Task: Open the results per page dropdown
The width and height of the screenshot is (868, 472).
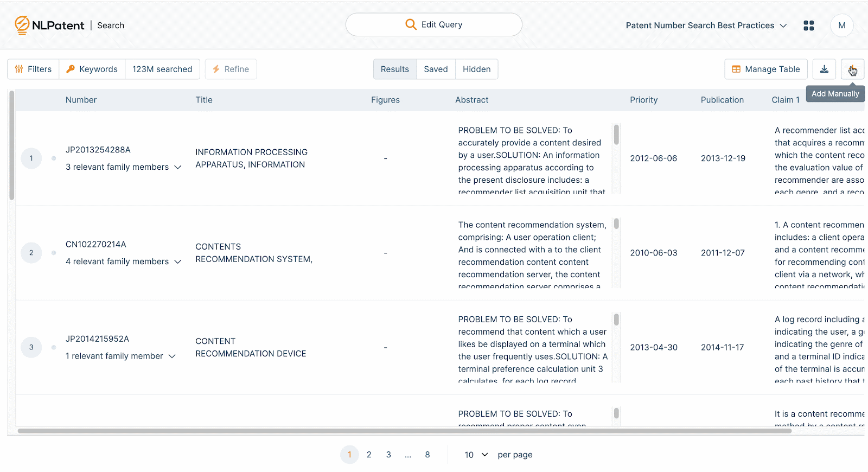Action: [x=476, y=455]
